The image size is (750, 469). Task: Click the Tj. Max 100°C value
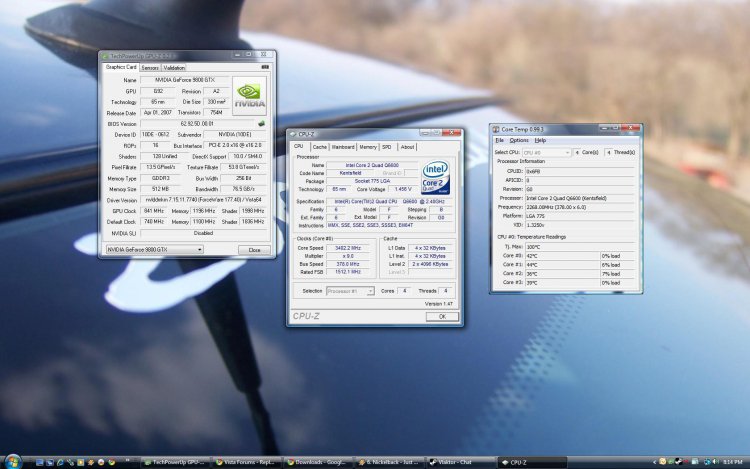(580, 247)
